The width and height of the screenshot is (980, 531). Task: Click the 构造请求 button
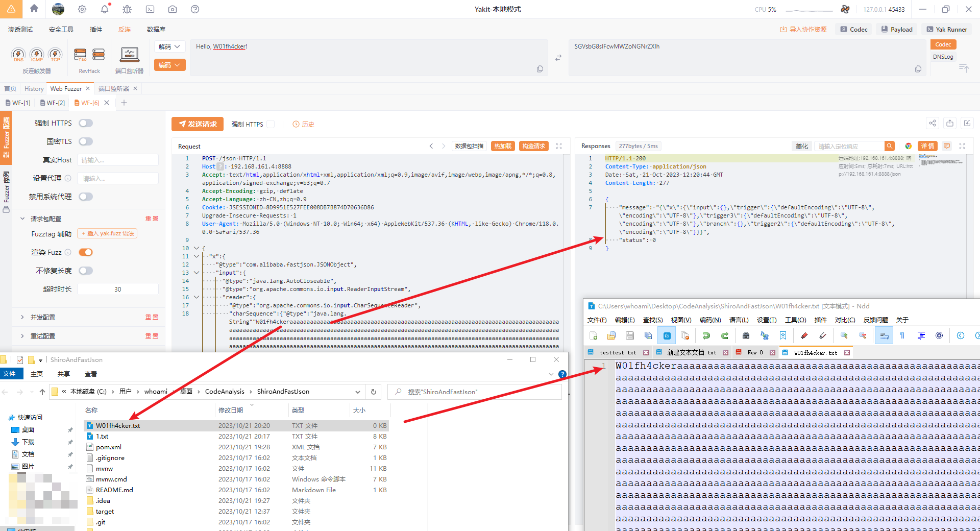pyautogui.click(x=534, y=146)
